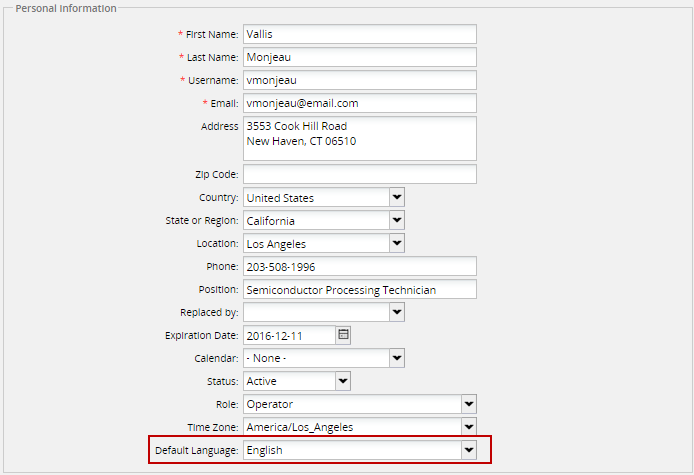Place the cursor in the Address text area
The image size is (694, 475).
[359, 138]
